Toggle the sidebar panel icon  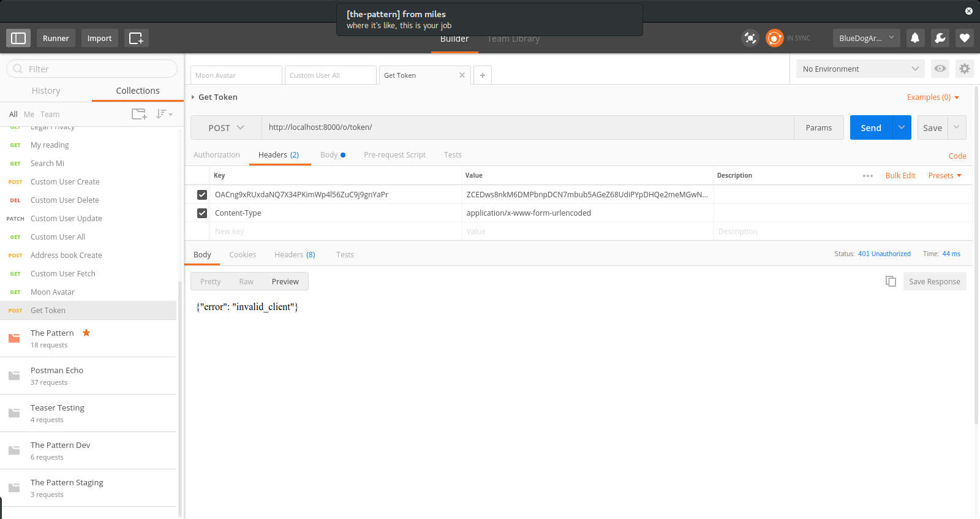(18, 38)
